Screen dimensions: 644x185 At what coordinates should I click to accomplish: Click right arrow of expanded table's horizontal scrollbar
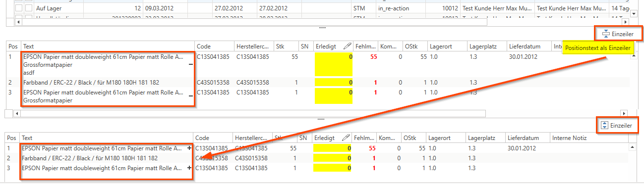[x=624, y=113]
